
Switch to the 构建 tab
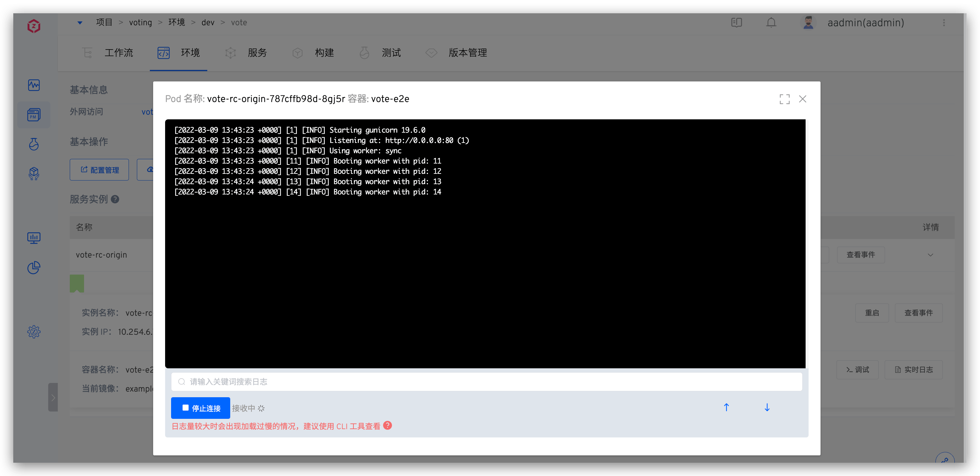point(325,53)
